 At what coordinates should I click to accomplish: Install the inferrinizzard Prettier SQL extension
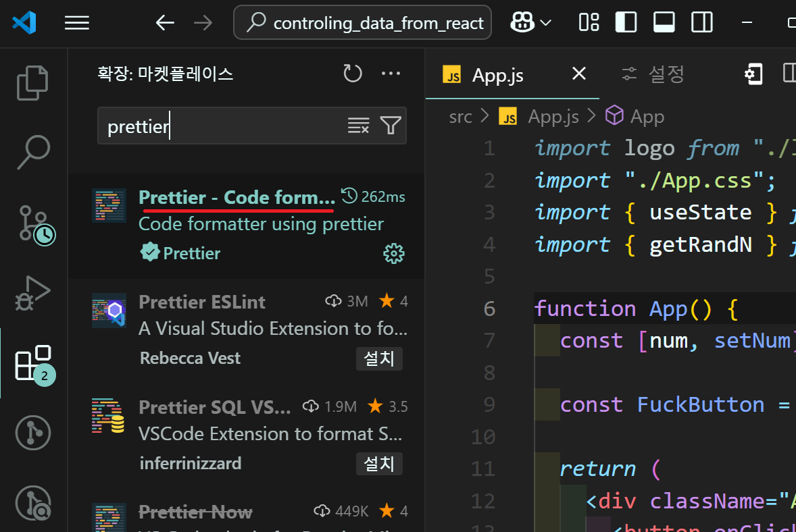[x=379, y=464]
